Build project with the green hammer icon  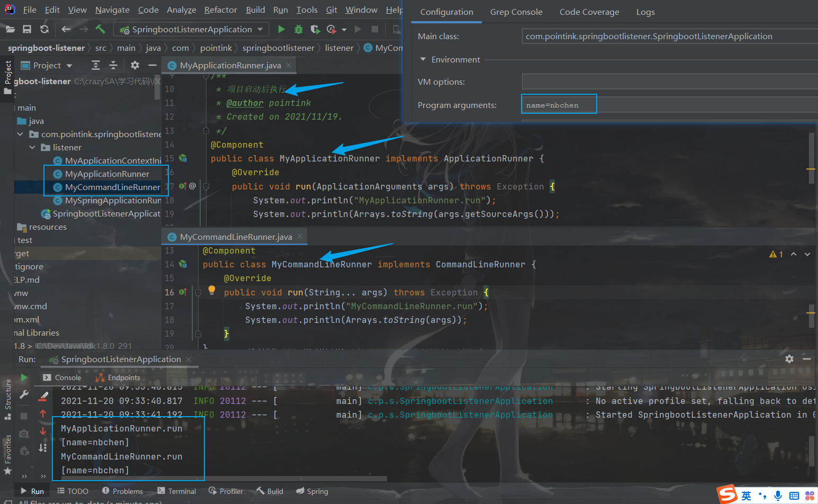pos(100,29)
